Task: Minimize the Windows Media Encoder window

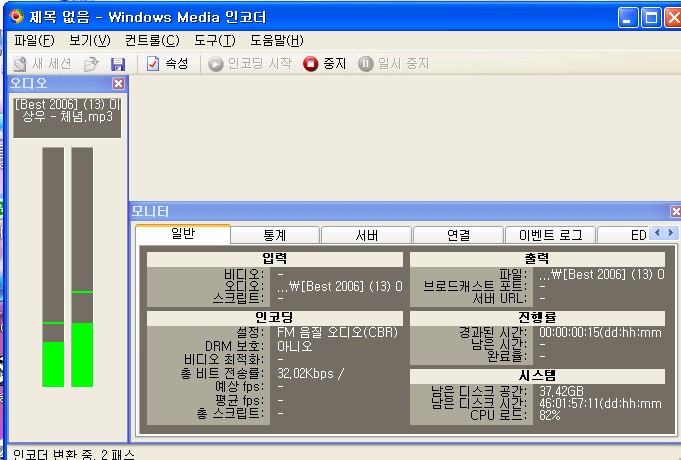Action: point(628,18)
